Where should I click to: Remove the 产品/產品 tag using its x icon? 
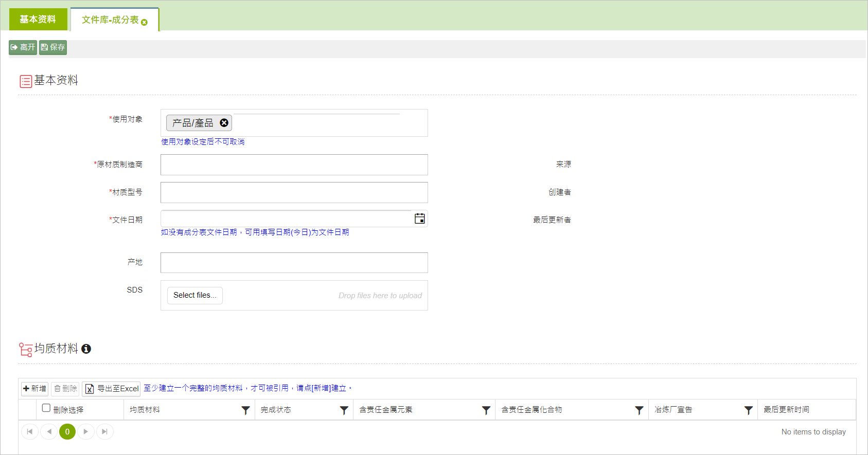pyautogui.click(x=224, y=123)
